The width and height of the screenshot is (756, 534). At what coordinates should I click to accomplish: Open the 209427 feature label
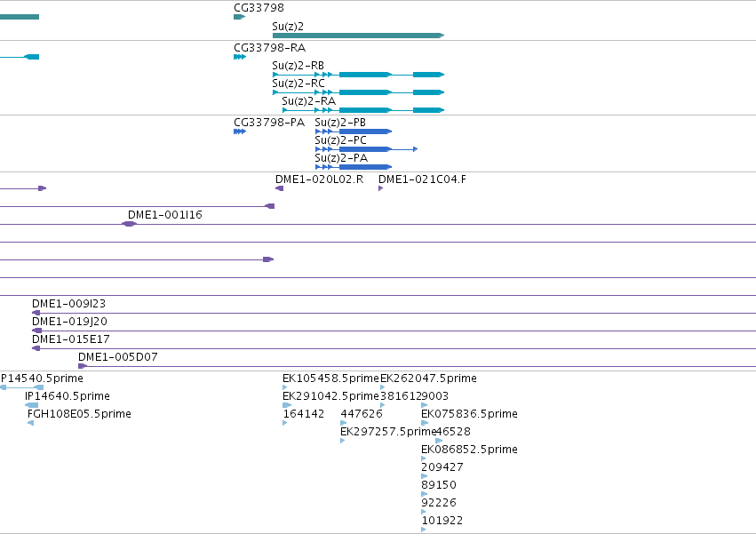[442, 468]
